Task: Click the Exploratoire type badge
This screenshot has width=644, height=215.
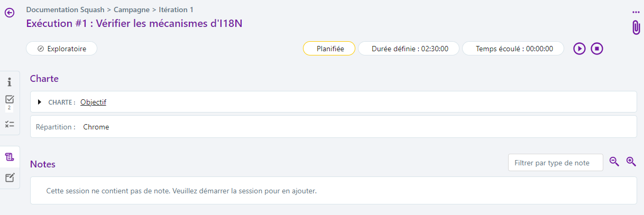Action: (61, 49)
